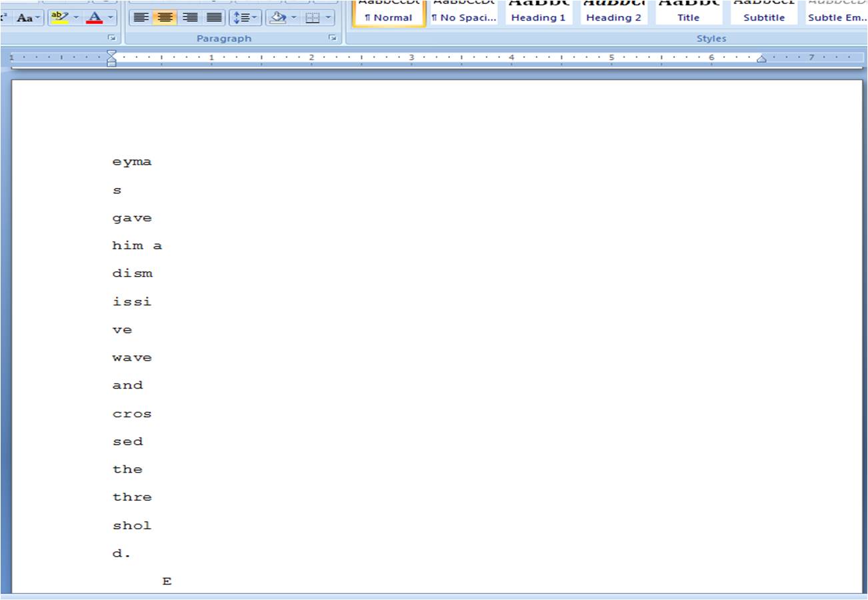Apply yellow Text Highlight Color
Viewport: 868px width, 600px height.
[x=59, y=17]
